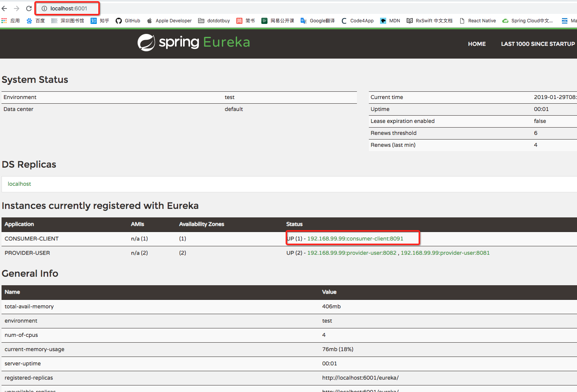This screenshot has height=392, width=577.
Task: Click the num-of-cpus row name
Action: click(21, 335)
